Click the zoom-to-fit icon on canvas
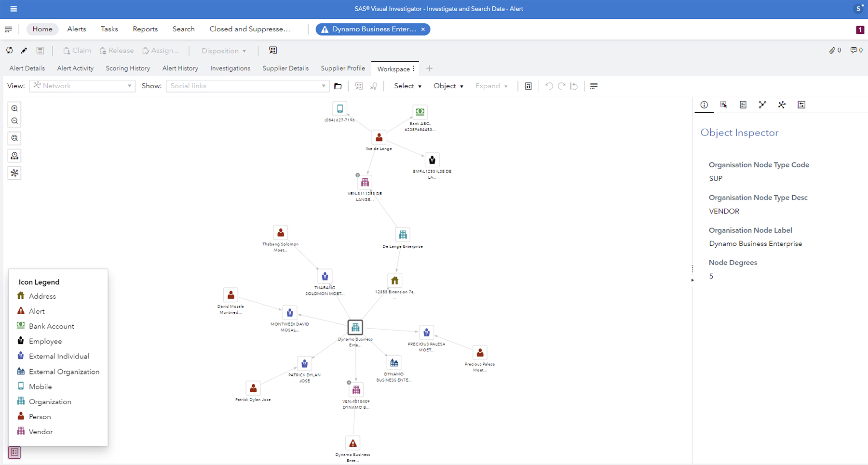 click(14, 138)
